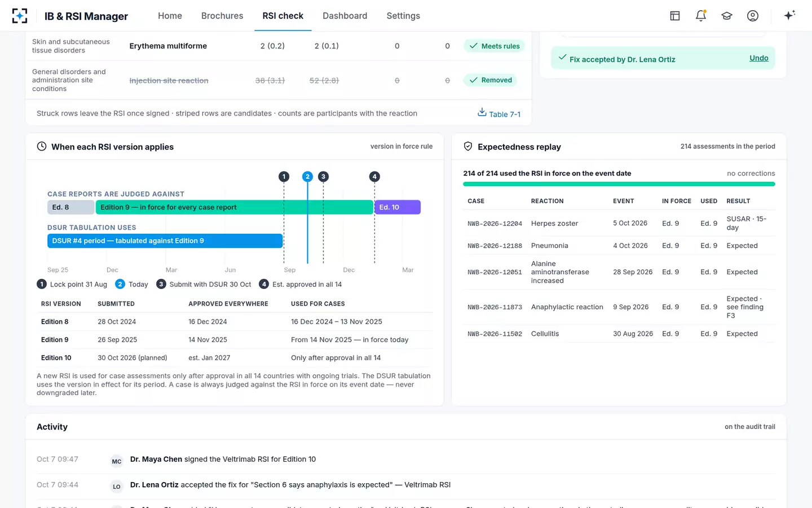812x508 pixels.
Task: Select the Edition 10 row in the version table
Action: pyautogui.click(x=235, y=358)
